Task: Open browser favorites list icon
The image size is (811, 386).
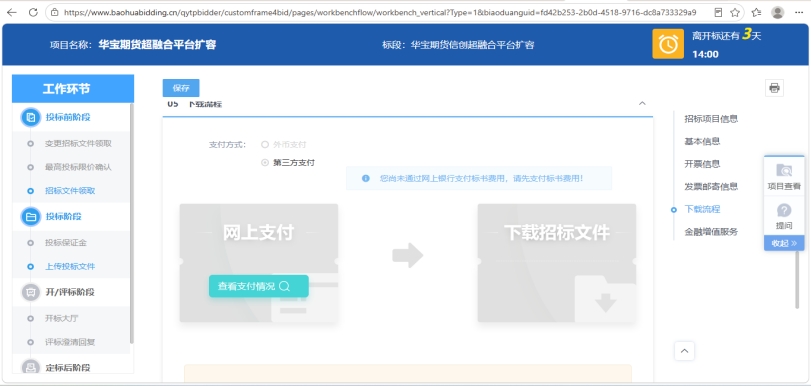Action: point(756,12)
